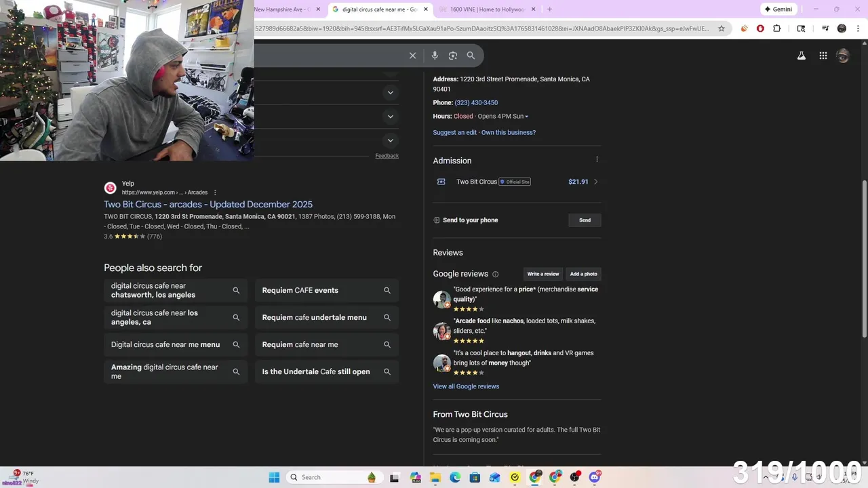The image size is (868, 488).
Task: Open Chrome profile avatar in toolbar
Action: (x=842, y=28)
